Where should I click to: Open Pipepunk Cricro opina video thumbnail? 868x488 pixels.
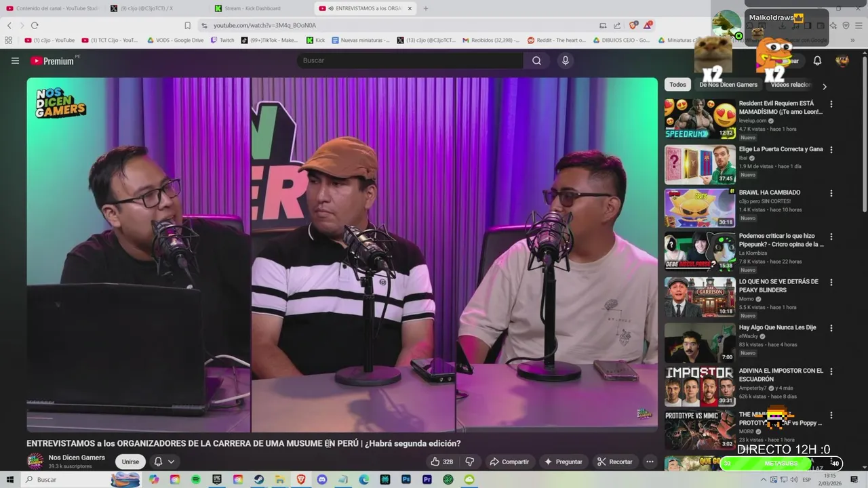pos(700,252)
